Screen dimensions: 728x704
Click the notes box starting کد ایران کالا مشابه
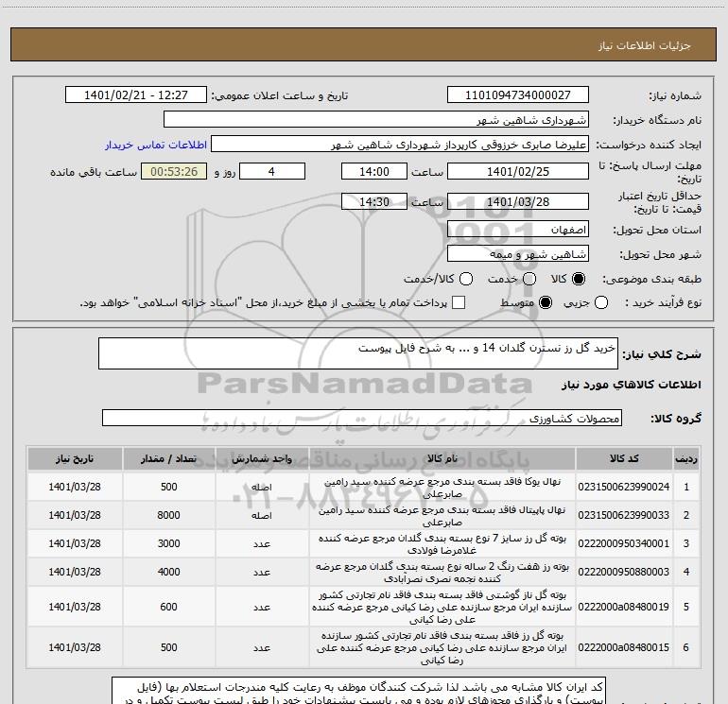click(x=358, y=691)
